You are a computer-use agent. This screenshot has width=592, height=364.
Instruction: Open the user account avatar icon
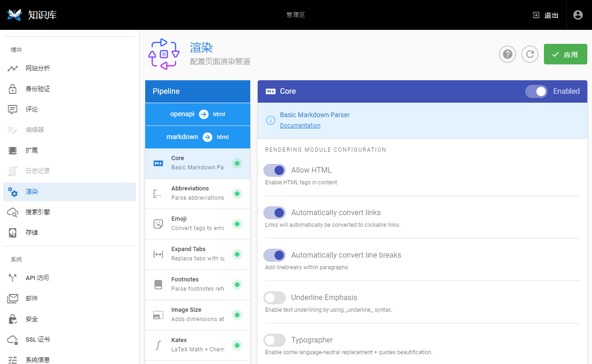[x=578, y=15]
